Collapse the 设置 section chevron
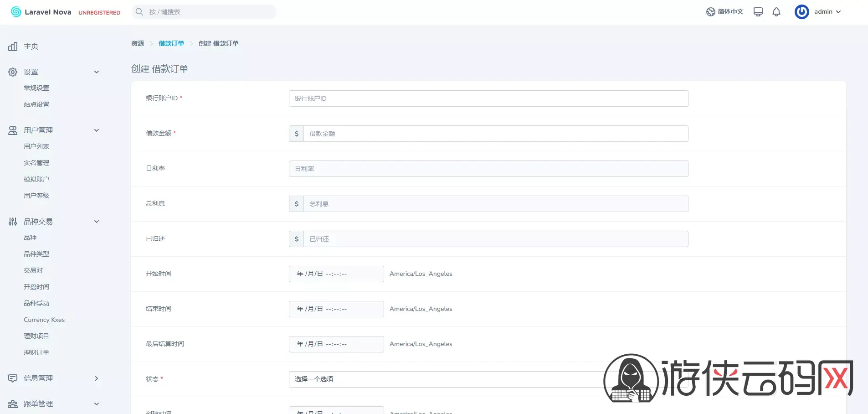 pos(97,72)
